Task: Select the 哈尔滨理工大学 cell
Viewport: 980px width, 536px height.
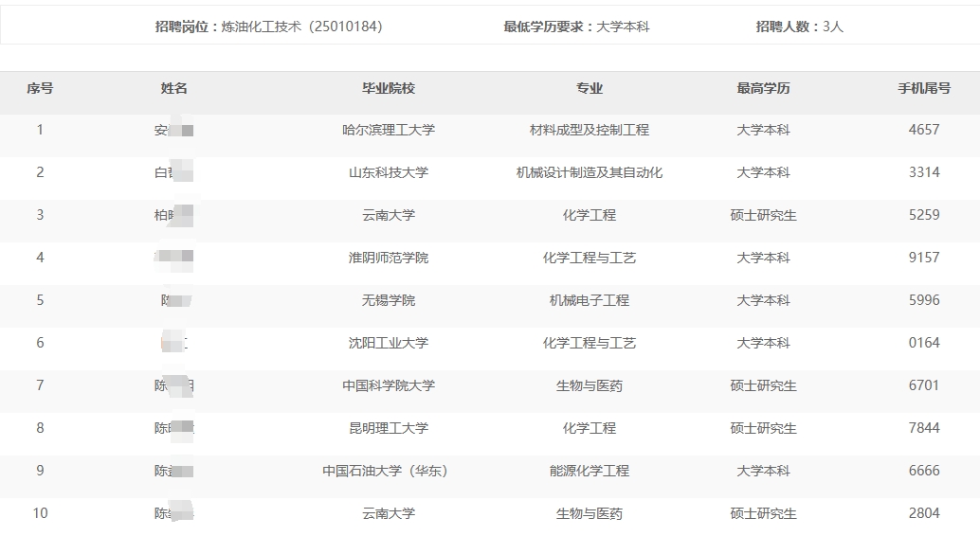Action: click(389, 130)
